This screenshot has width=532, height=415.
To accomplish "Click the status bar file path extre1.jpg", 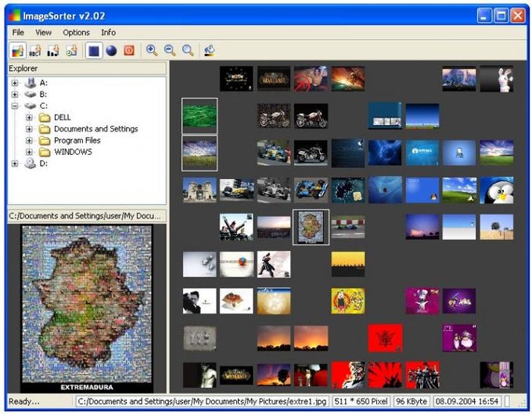I will [x=202, y=402].
